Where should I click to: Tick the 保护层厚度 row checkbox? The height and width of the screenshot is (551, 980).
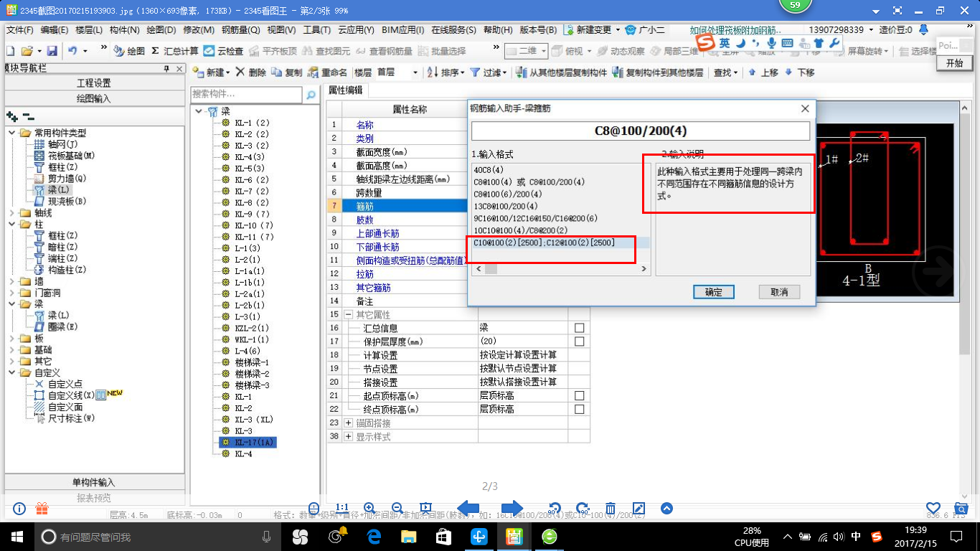click(x=580, y=342)
